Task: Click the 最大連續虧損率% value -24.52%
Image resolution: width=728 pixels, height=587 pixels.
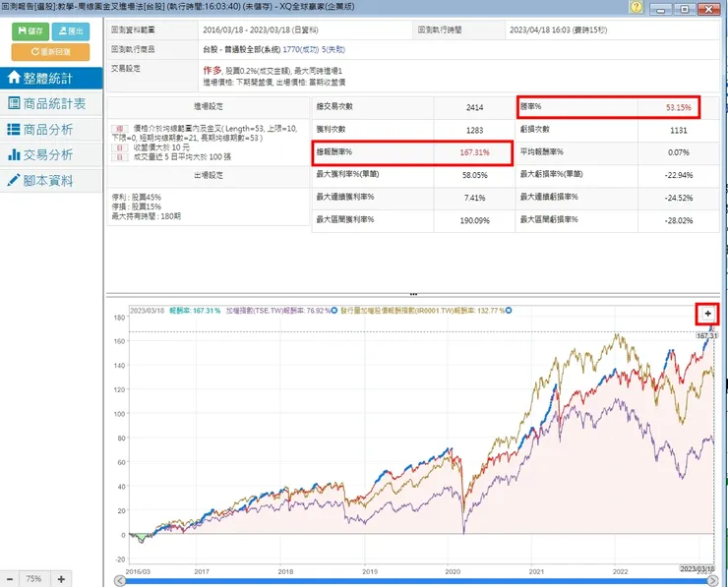Action: [679, 199]
